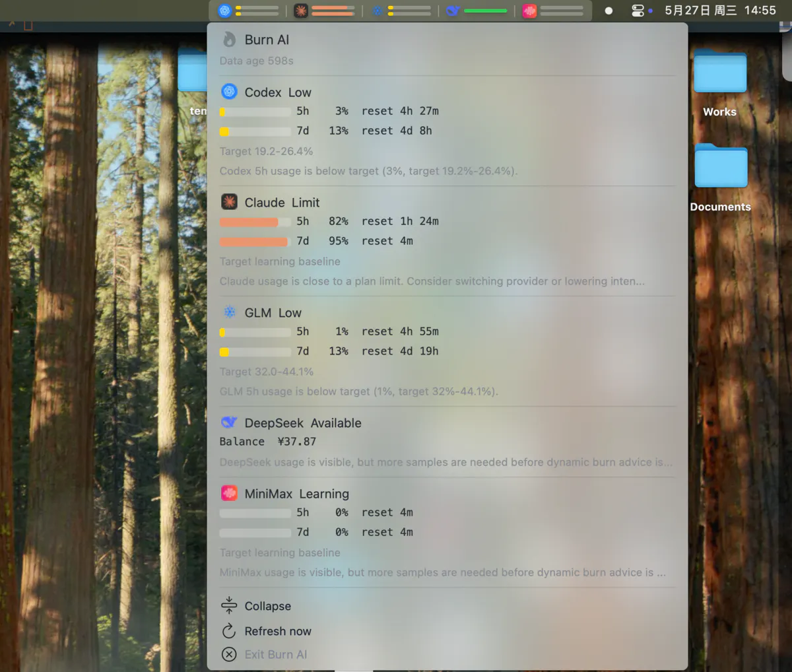The image size is (792, 672).
Task: Click the MiniMax 5h usage bar
Action: [255, 513]
